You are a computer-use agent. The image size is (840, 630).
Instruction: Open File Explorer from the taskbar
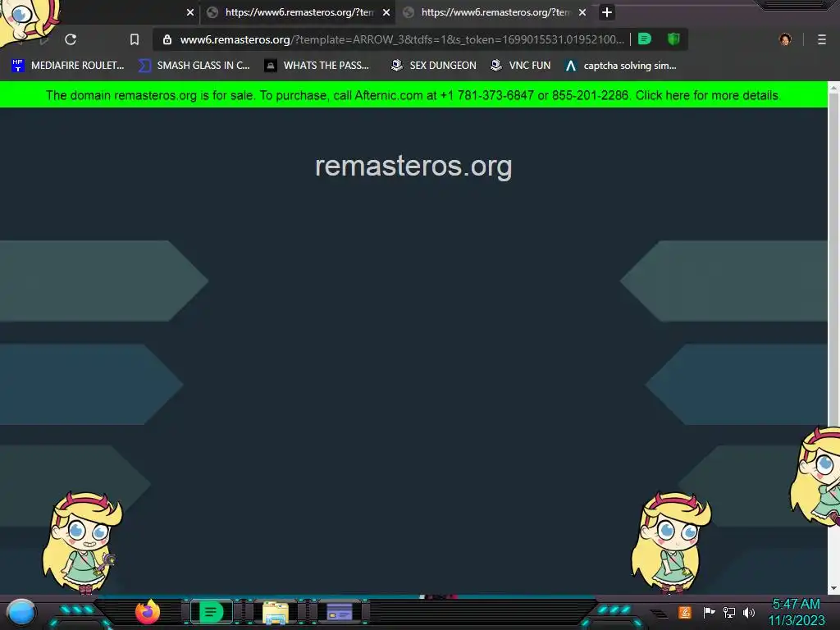tap(276, 612)
